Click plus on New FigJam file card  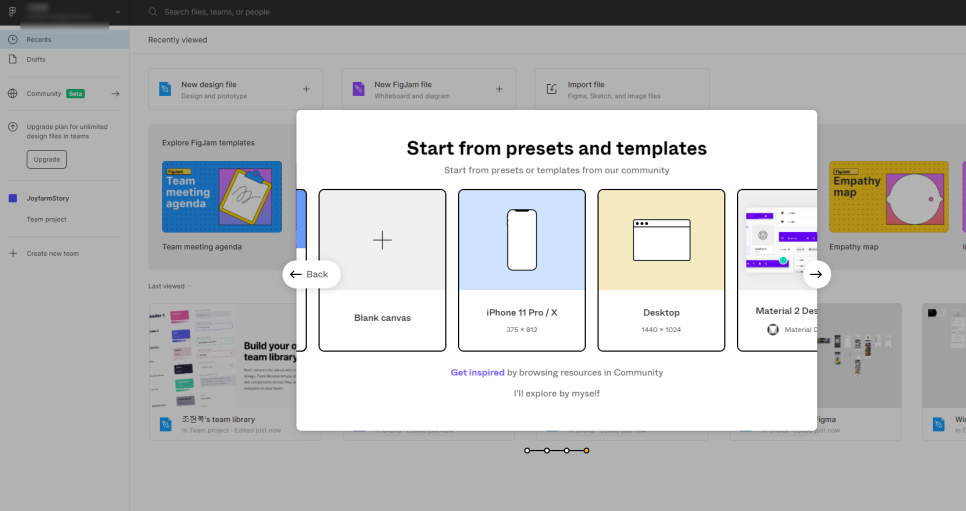tap(499, 89)
